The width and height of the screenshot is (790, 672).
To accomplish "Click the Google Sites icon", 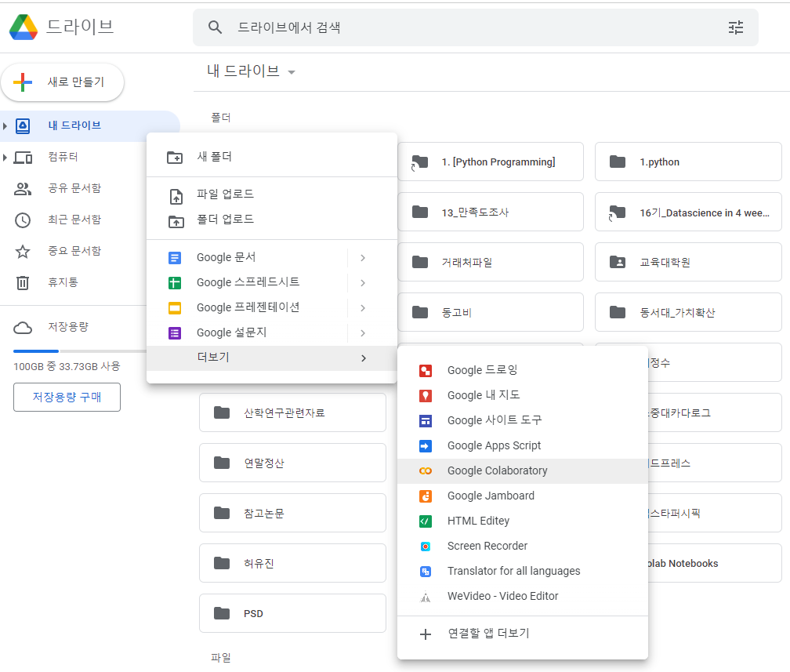I will pyautogui.click(x=426, y=420).
